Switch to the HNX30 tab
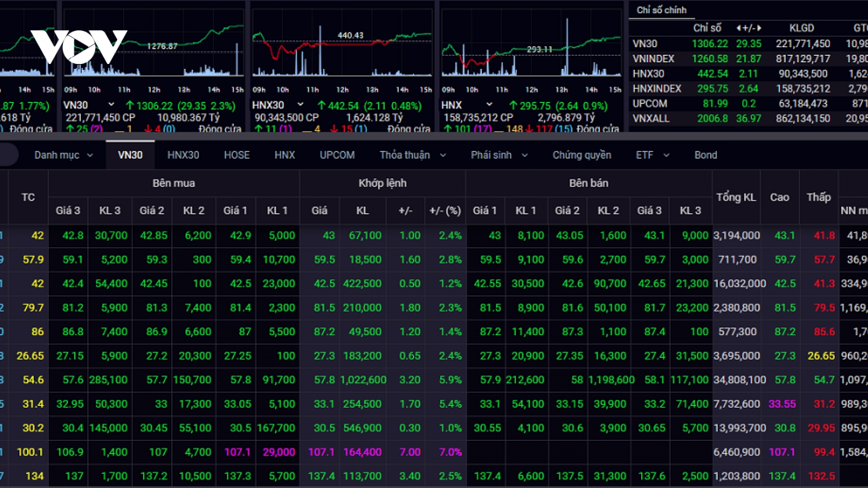 coord(183,155)
